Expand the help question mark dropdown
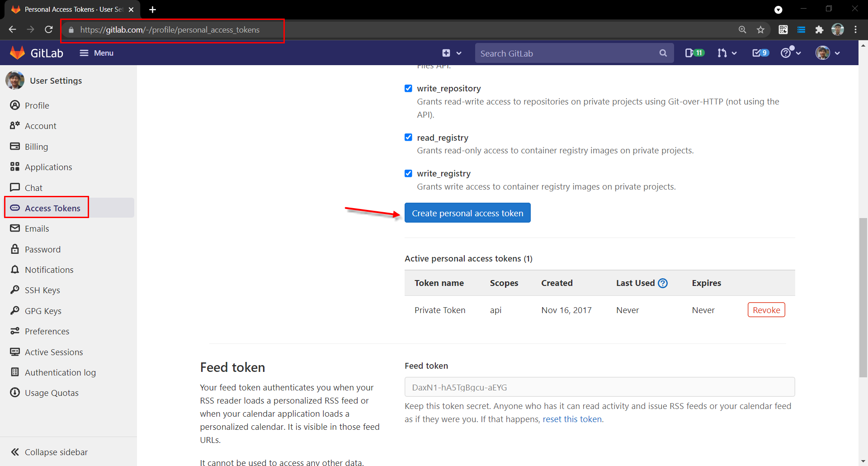This screenshot has width=868, height=466. (x=791, y=53)
